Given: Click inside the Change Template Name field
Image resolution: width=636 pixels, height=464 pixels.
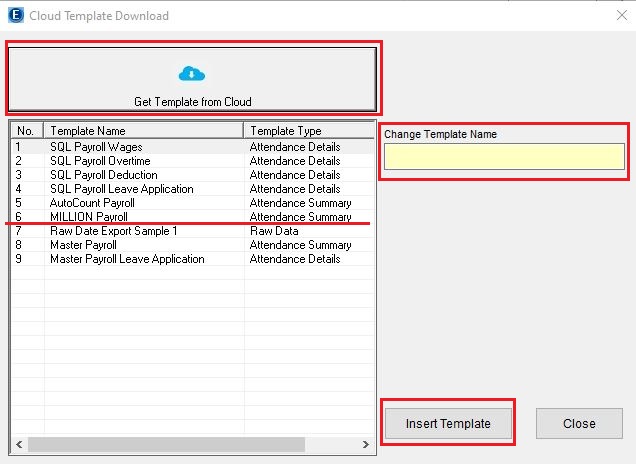Looking at the screenshot, I should point(504,156).
